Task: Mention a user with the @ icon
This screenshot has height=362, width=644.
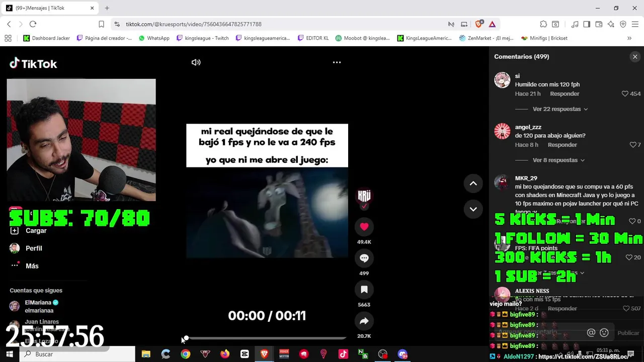Action: [591, 333]
